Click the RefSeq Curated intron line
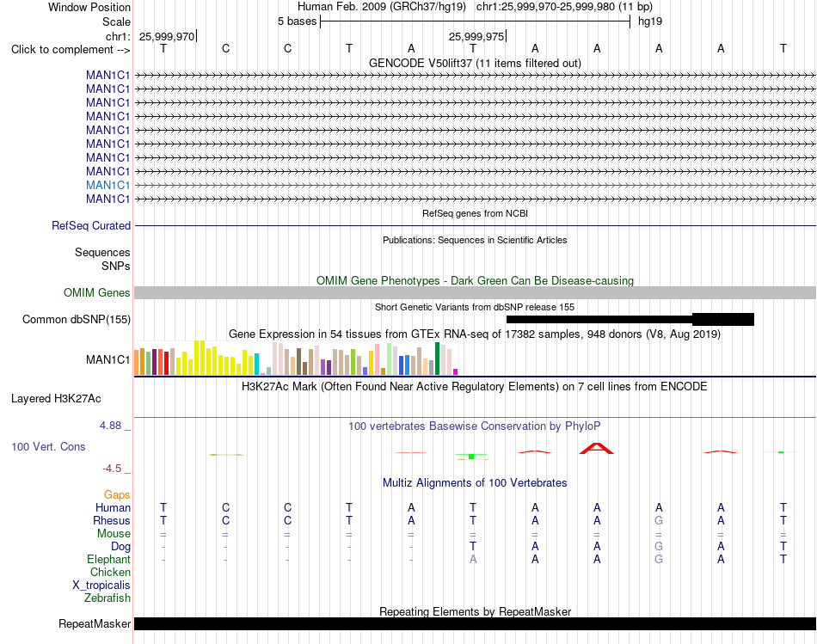The width and height of the screenshot is (817, 644). click(x=475, y=225)
